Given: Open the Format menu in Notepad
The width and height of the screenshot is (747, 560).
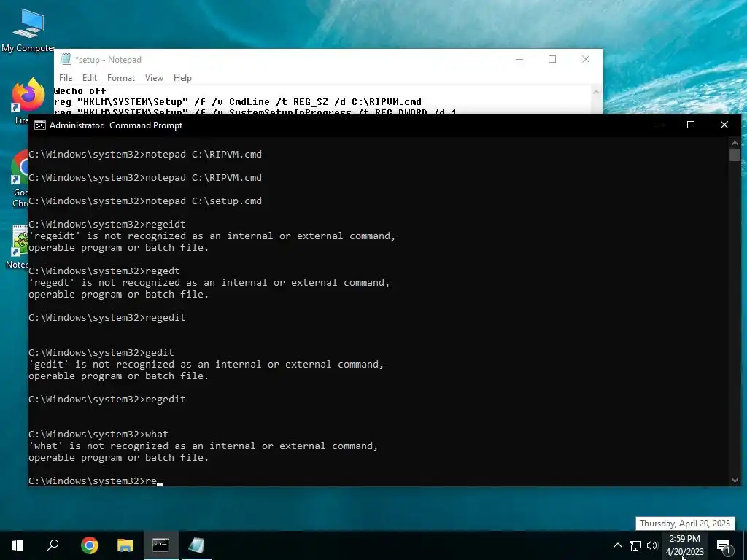Looking at the screenshot, I should click(121, 77).
